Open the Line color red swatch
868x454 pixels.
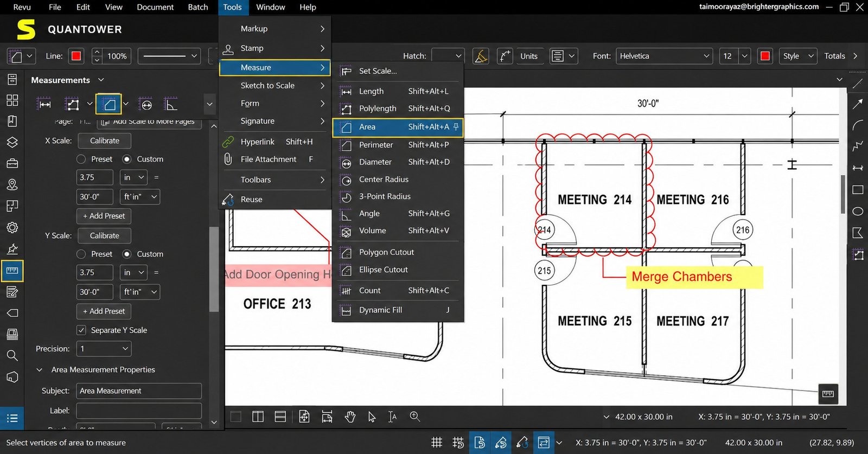tap(76, 56)
